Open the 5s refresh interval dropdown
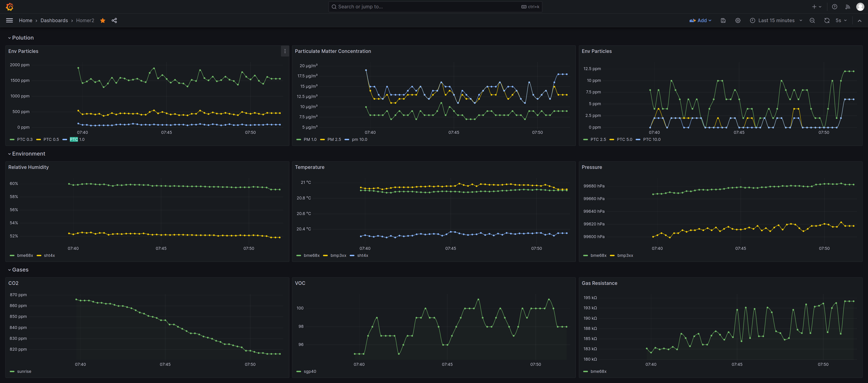 click(841, 21)
